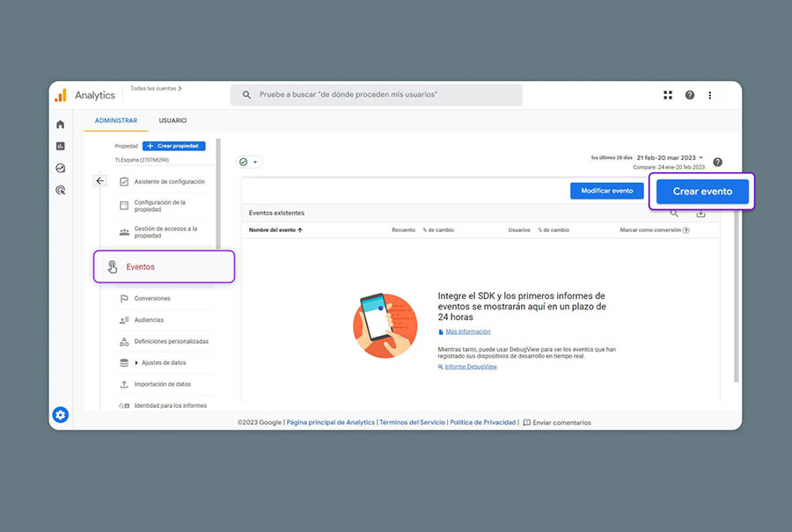
Task: Click the Admin settings gear icon
Action: point(60,415)
